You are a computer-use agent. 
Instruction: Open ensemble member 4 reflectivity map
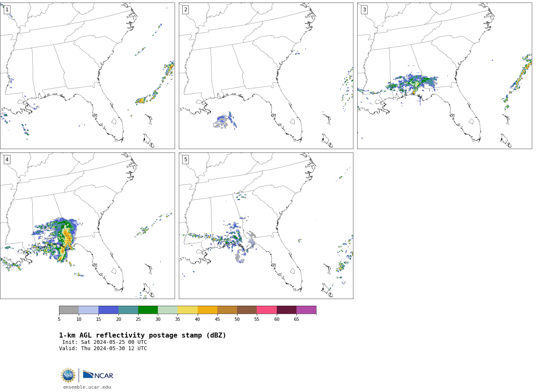coord(87,226)
